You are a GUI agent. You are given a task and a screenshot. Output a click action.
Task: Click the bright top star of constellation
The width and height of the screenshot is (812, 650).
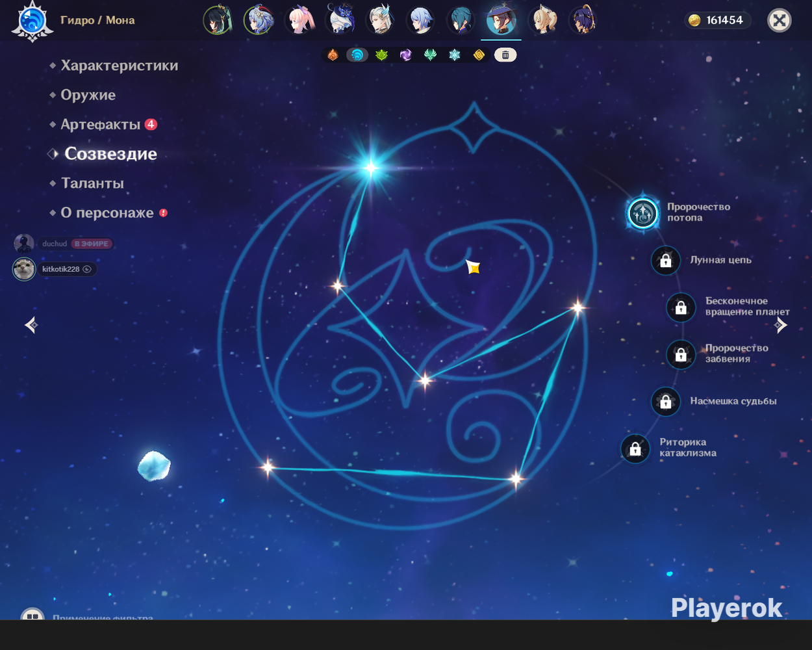371,168
